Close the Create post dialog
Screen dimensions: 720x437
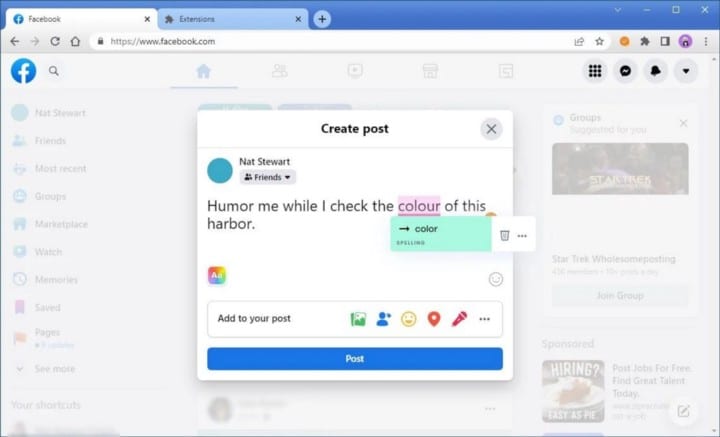(490, 129)
